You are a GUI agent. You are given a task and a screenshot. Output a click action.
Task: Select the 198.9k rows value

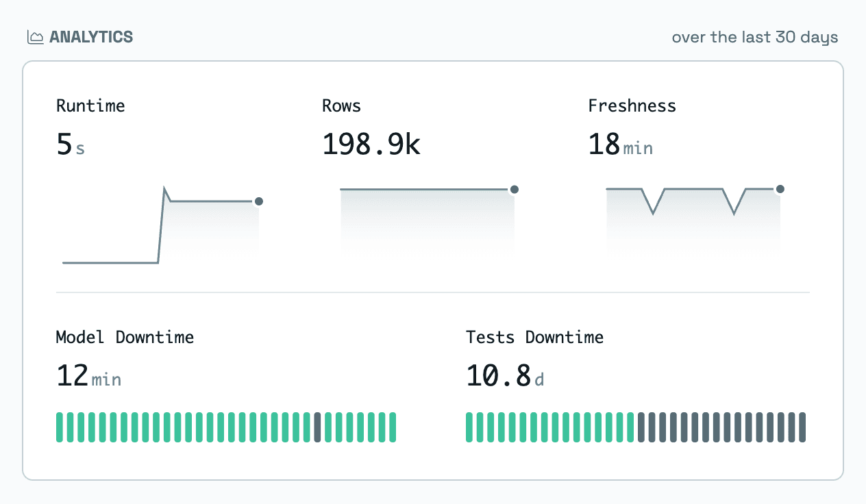(x=371, y=145)
